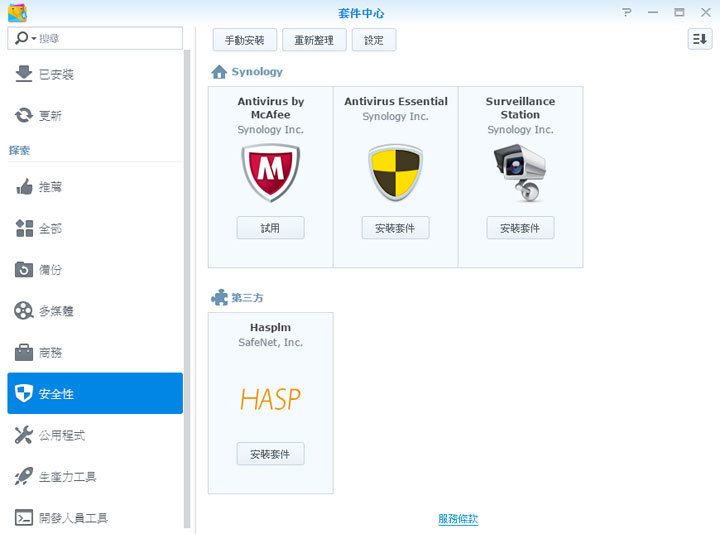
Task: Click the HASP logo thumbnail
Action: (270, 399)
